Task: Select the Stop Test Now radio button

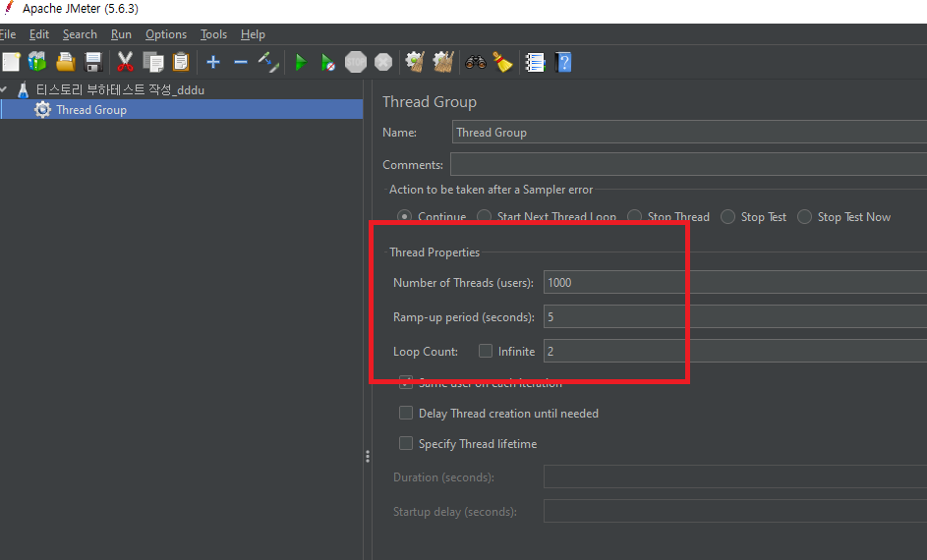Action: [x=805, y=217]
